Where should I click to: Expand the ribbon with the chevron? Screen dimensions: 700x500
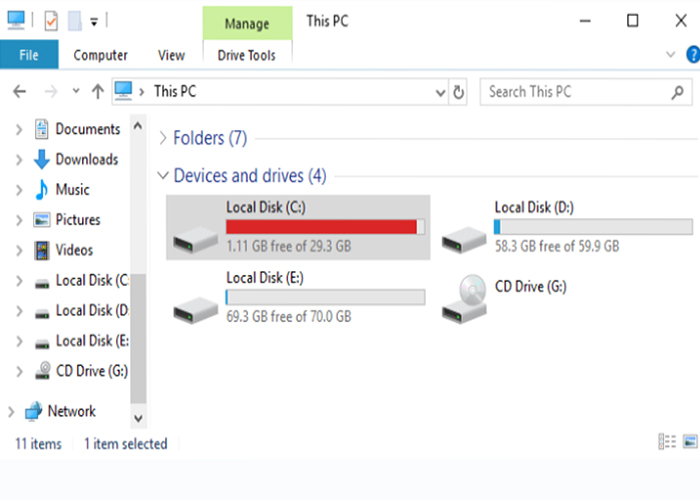(x=670, y=54)
